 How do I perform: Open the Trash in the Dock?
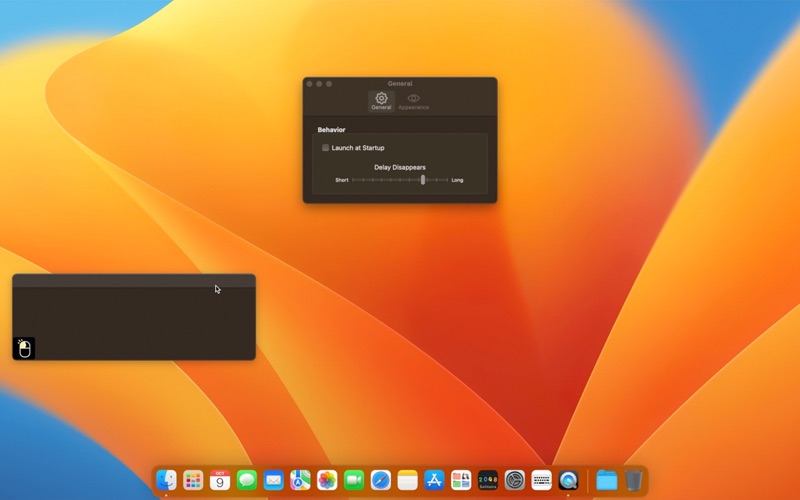(x=634, y=480)
